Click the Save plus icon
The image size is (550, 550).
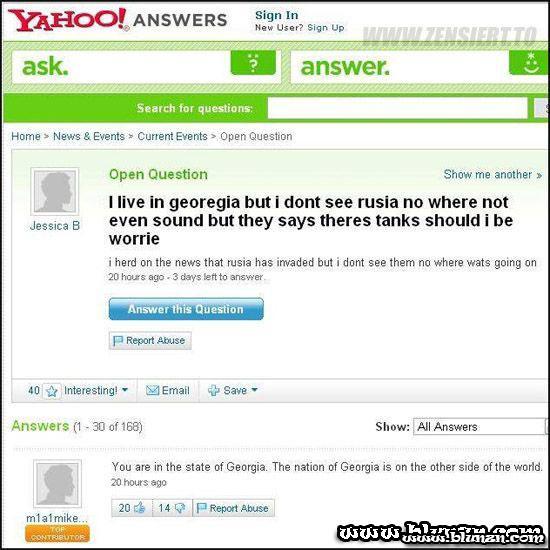click(214, 390)
